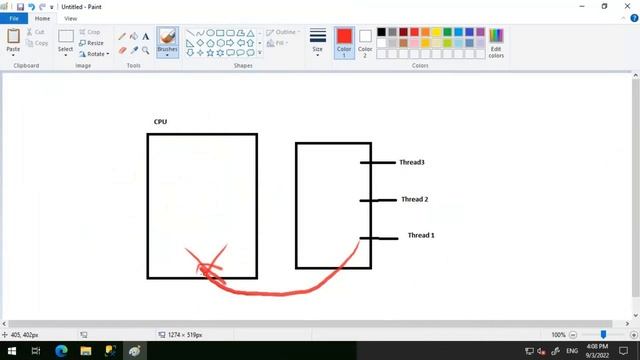This screenshot has width=640, height=360.
Task: Choose the Rounded rectangle shape
Action: coord(230,33)
